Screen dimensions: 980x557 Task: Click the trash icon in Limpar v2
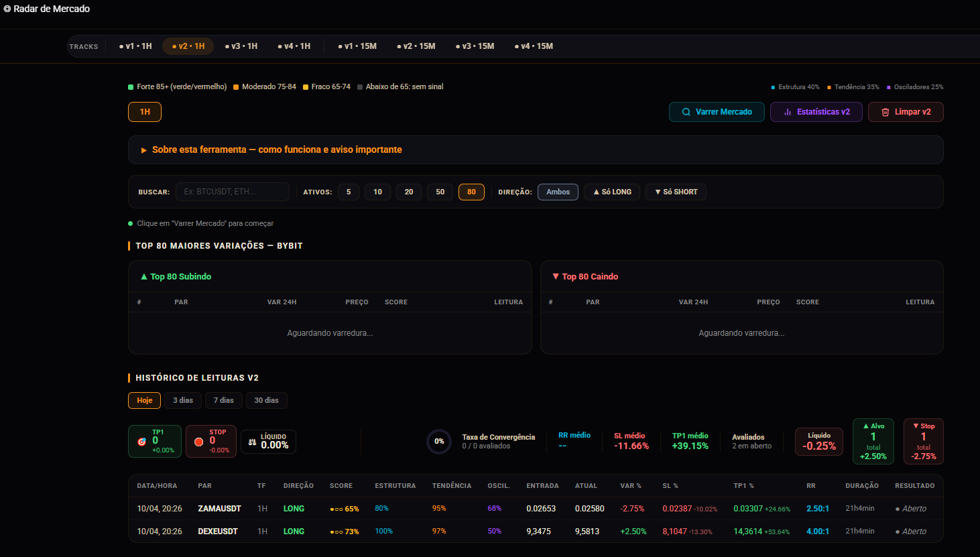885,112
